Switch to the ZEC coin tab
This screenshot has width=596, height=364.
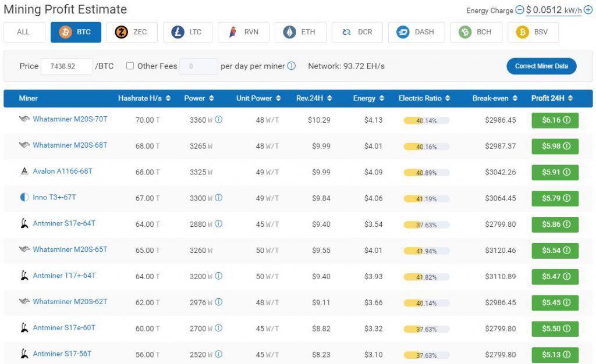click(132, 32)
